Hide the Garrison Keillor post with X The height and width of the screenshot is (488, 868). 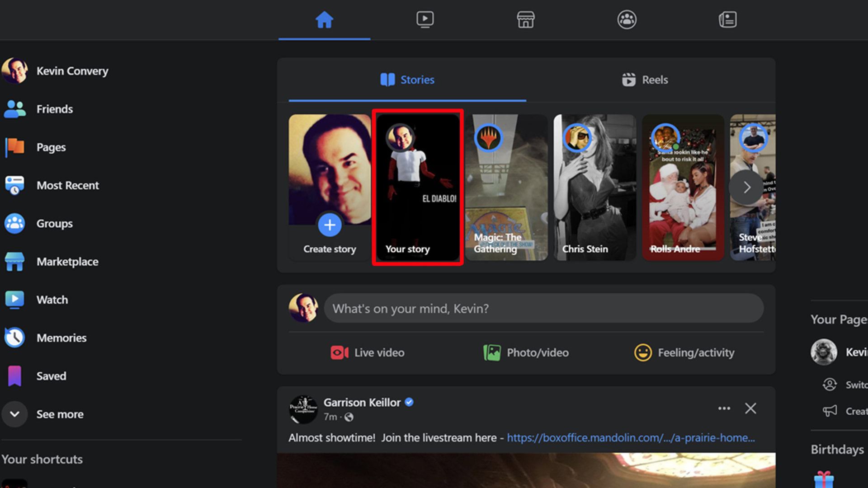coord(750,408)
